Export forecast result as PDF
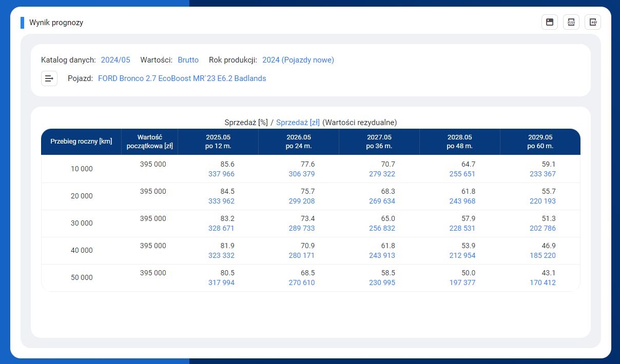The height and width of the screenshot is (364, 620). (x=593, y=22)
